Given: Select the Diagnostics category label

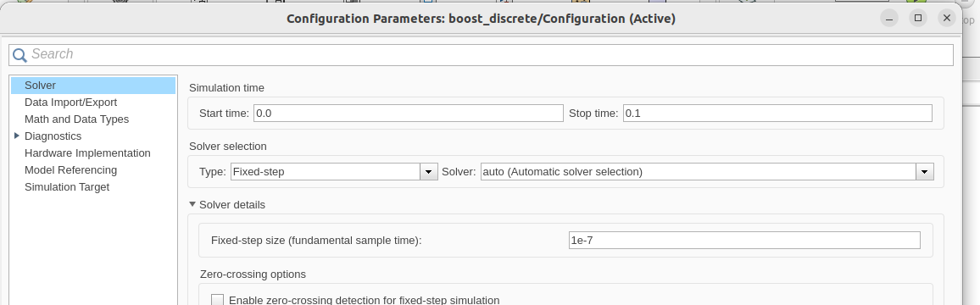Looking at the screenshot, I should pyautogui.click(x=53, y=136).
